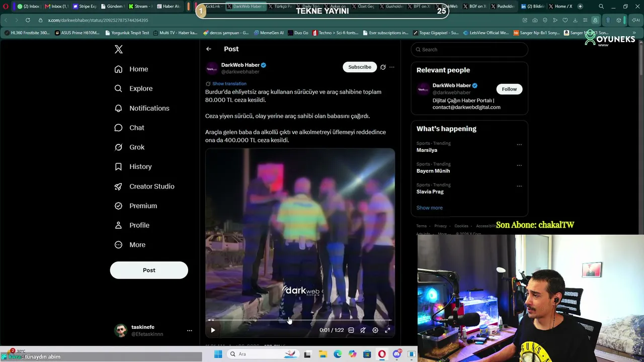Image resolution: width=644 pixels, height=362 pixels.
Task: Open Notifications in the sidebar
Action: click(142, 108)
